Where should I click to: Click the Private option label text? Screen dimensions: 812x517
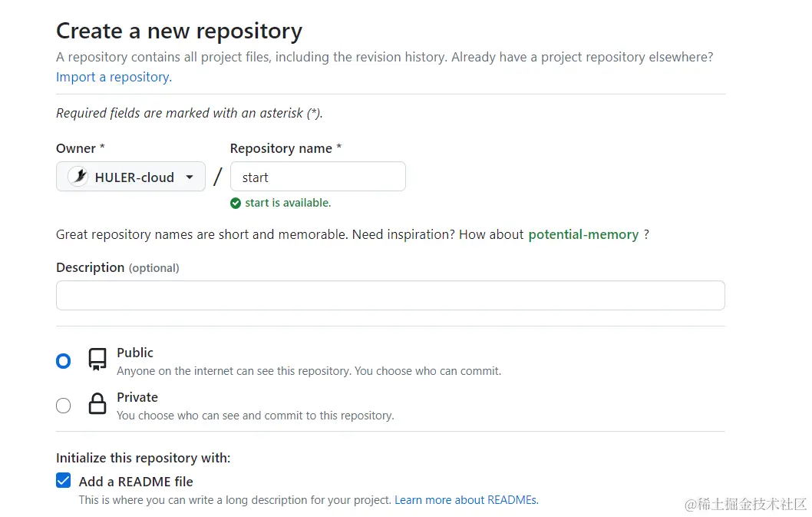137,397
